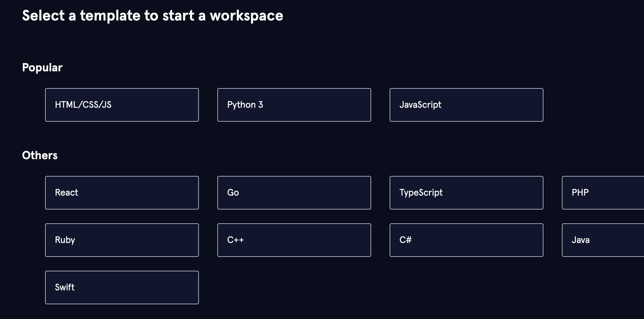Screen dimensions: 644x319
Task: Select the Python 3 template
Action: (294, 105)
